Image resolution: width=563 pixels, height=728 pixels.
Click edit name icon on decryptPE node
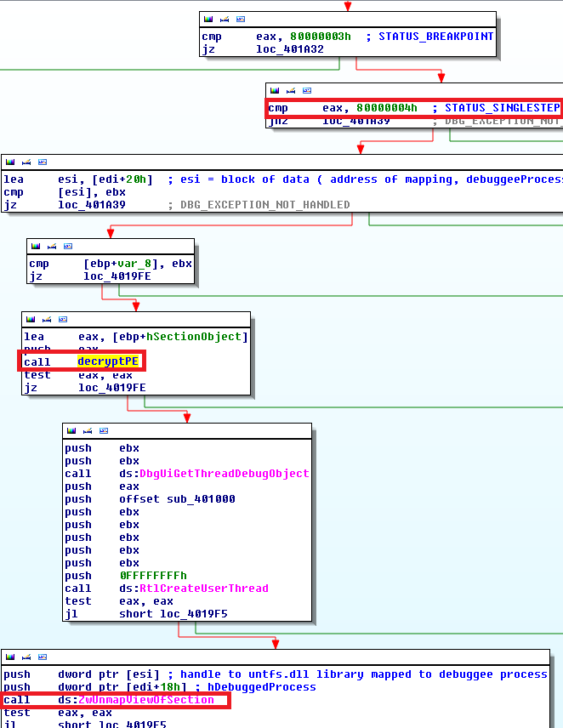[x=47, y=320]
